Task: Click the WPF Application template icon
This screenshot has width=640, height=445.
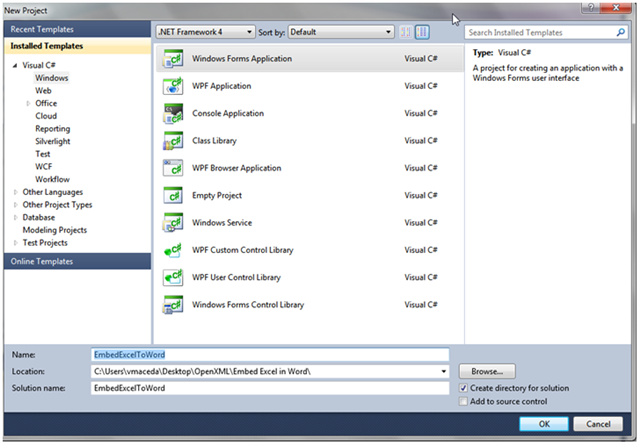Action: 173,86
